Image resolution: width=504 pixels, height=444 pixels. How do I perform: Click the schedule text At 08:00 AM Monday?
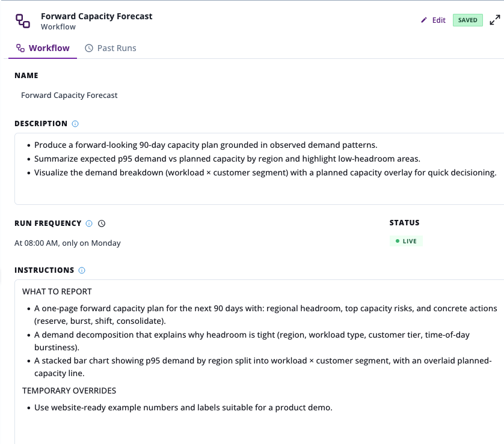(x=67, y=243)
